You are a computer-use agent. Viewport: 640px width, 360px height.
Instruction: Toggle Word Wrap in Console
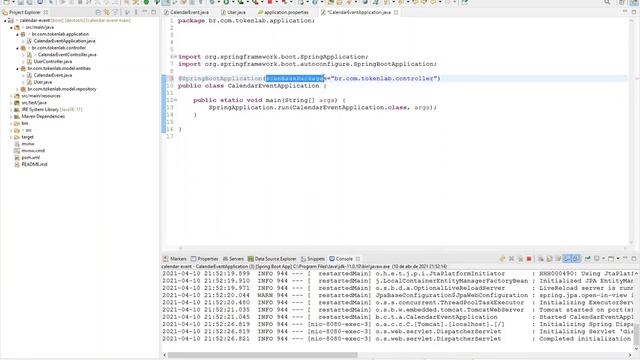tap(558, 259)
